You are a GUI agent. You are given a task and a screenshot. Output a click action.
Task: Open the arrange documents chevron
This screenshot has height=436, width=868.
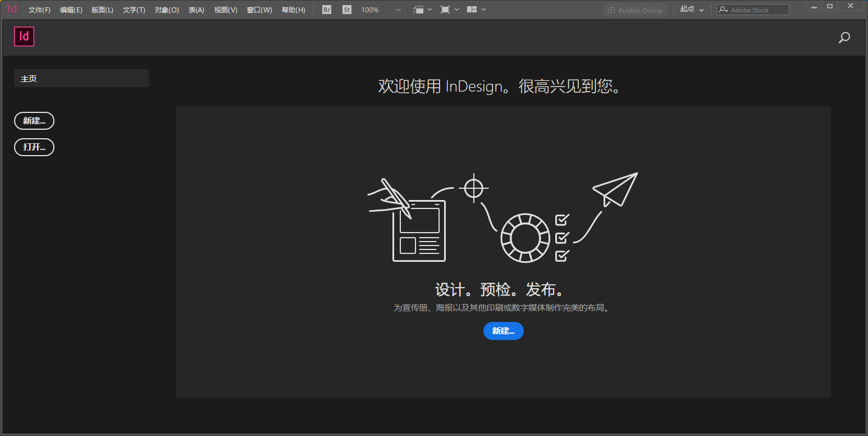coord(484,9)
